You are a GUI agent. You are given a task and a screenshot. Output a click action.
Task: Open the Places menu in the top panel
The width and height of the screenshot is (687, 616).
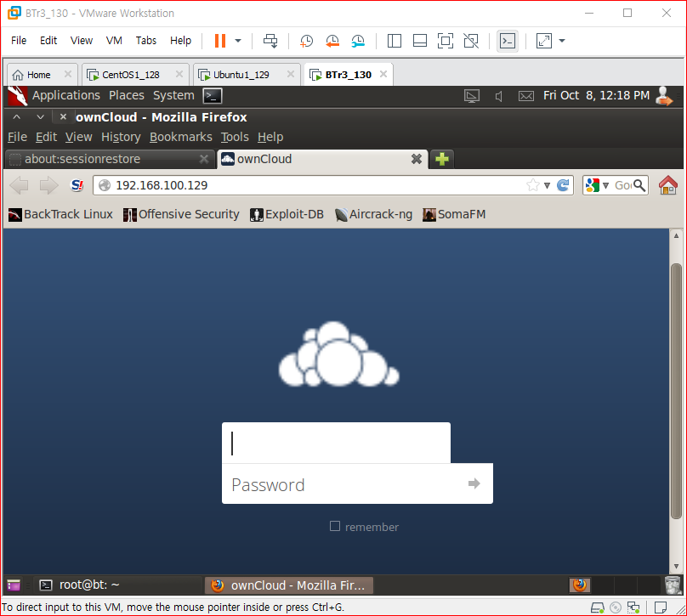(x=126, y=95)
